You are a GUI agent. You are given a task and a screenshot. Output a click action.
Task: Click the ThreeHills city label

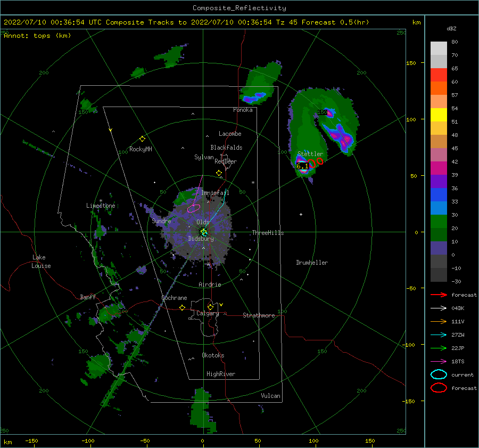pos(268,233)
